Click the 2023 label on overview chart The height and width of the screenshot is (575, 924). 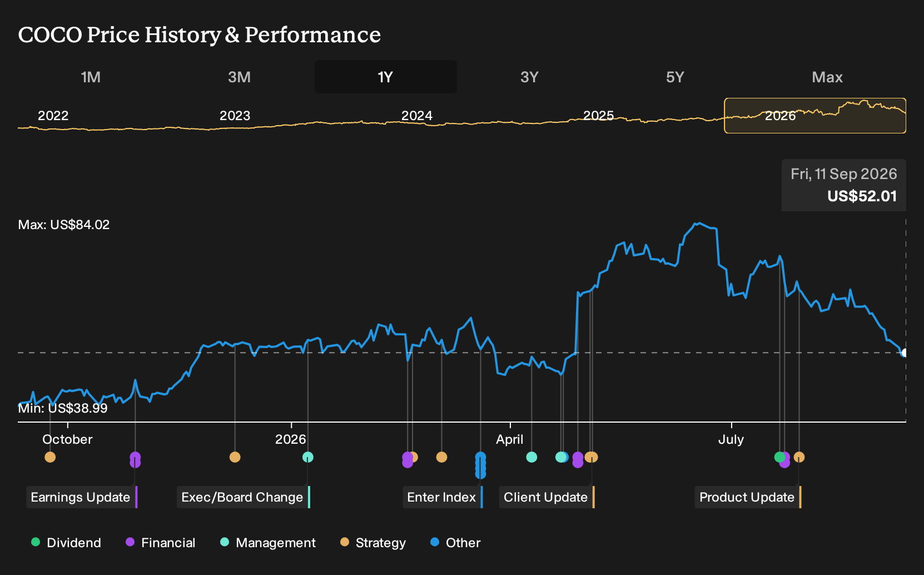coord(235,116)
